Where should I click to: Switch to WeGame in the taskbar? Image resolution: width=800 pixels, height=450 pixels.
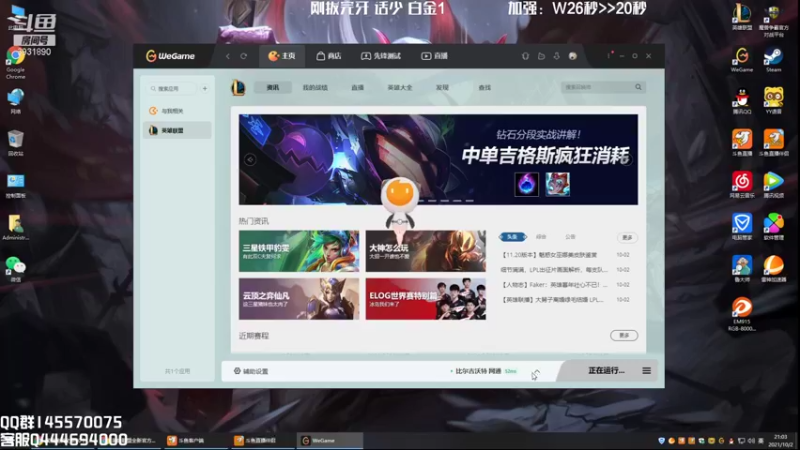[x=329, y=440]
